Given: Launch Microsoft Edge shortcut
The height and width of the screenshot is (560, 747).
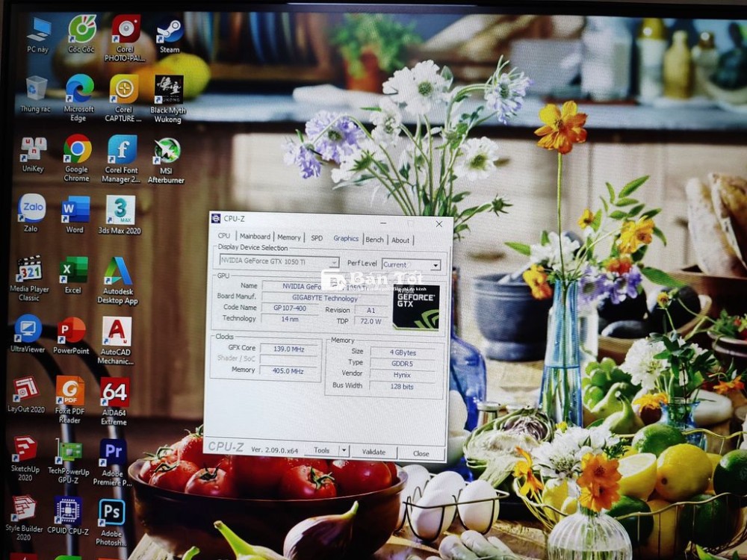Looking at the screenshot, I should (x=79, y=99).
